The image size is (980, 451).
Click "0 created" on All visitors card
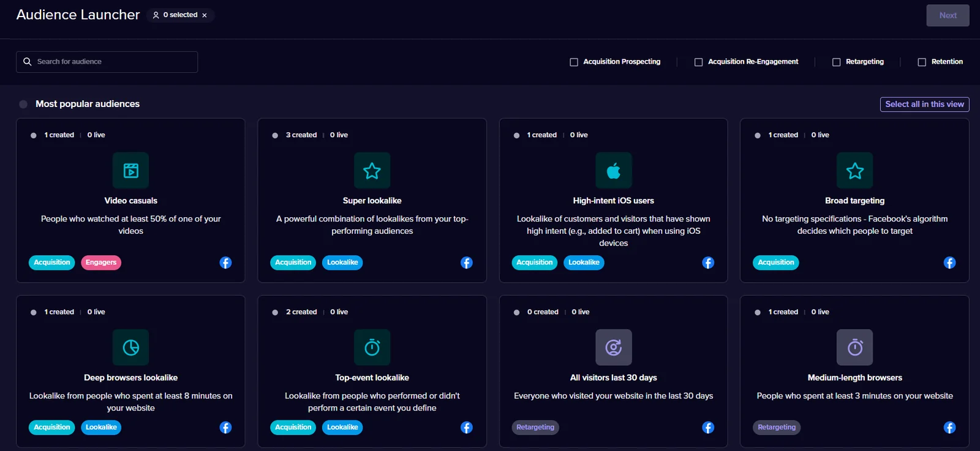click(543, 312)
